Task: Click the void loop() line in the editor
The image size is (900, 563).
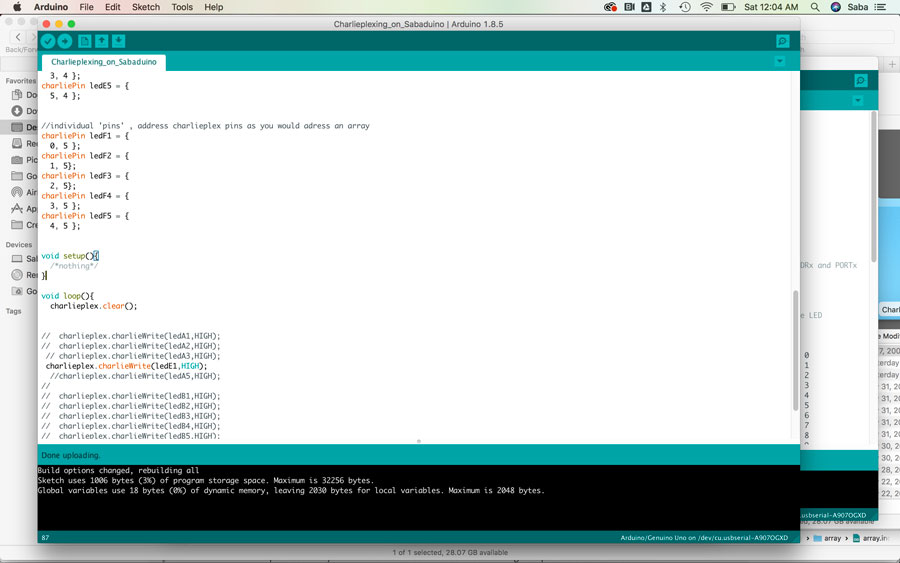Action: point(67,296)
